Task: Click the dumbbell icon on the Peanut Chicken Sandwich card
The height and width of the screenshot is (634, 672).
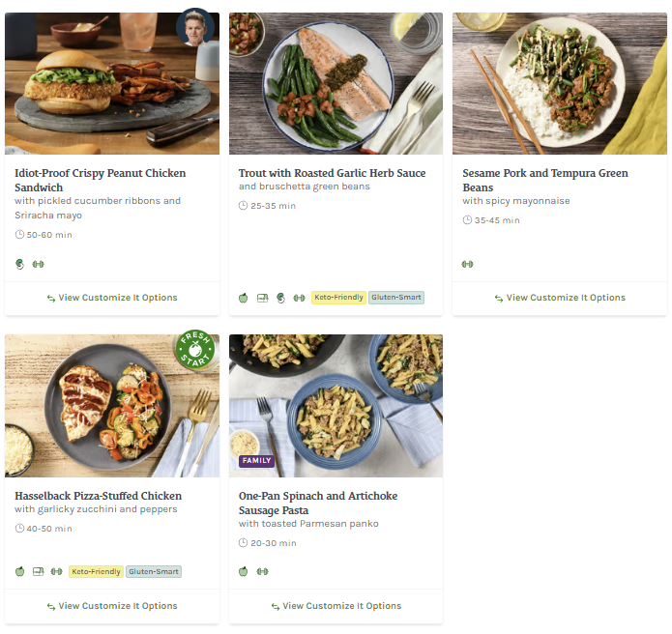Action: [x=39, y=264]
